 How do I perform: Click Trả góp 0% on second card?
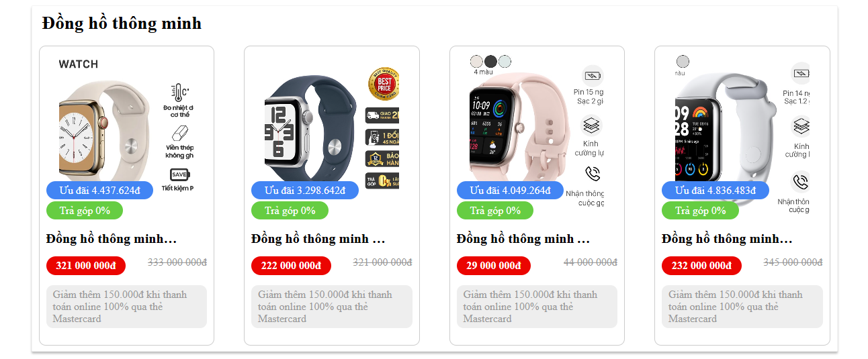(290, 211)
